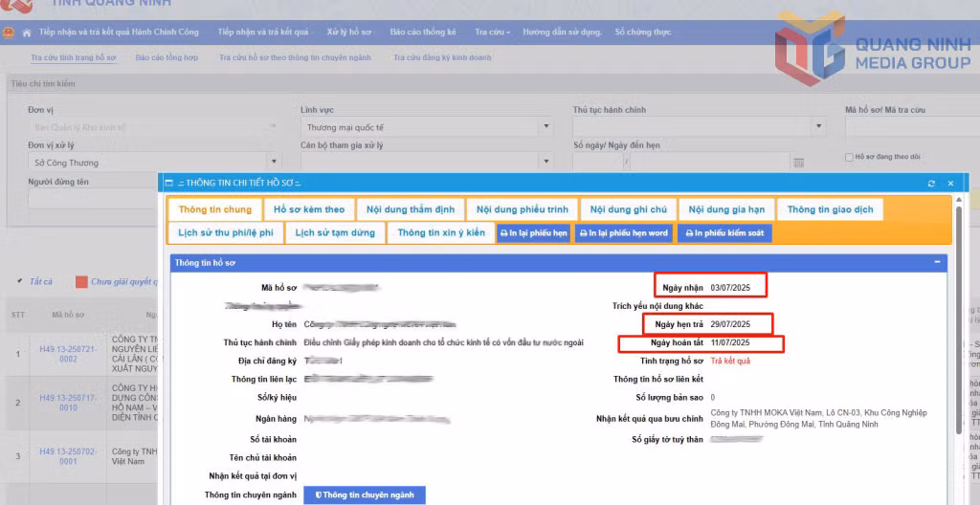Switch to Báo cáo tổng hợp tab
980x505 pixels.
(167, 57)
